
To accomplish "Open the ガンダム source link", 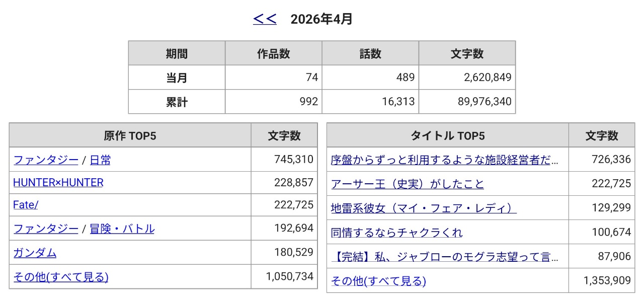I will [x=35, y=253].
